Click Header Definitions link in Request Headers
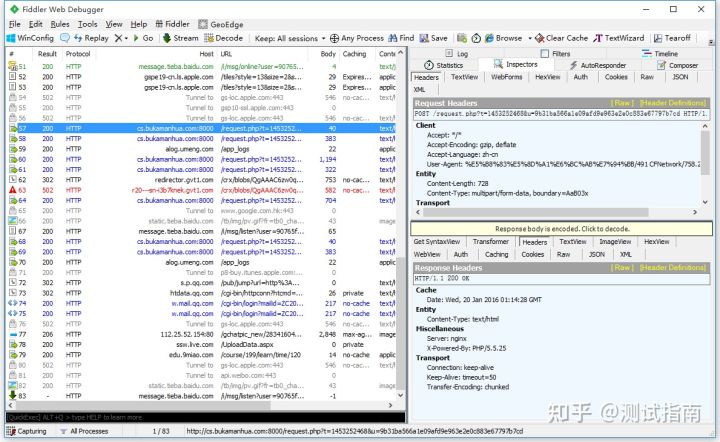Image resolution: width=720 pixels, height=442 pixels. tap(673, 103)
